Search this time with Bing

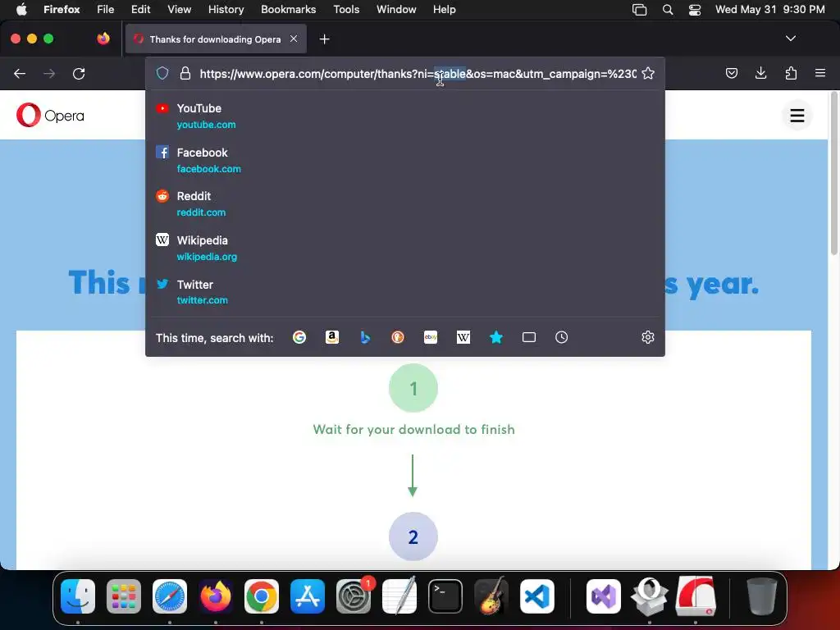coord(365,337)
